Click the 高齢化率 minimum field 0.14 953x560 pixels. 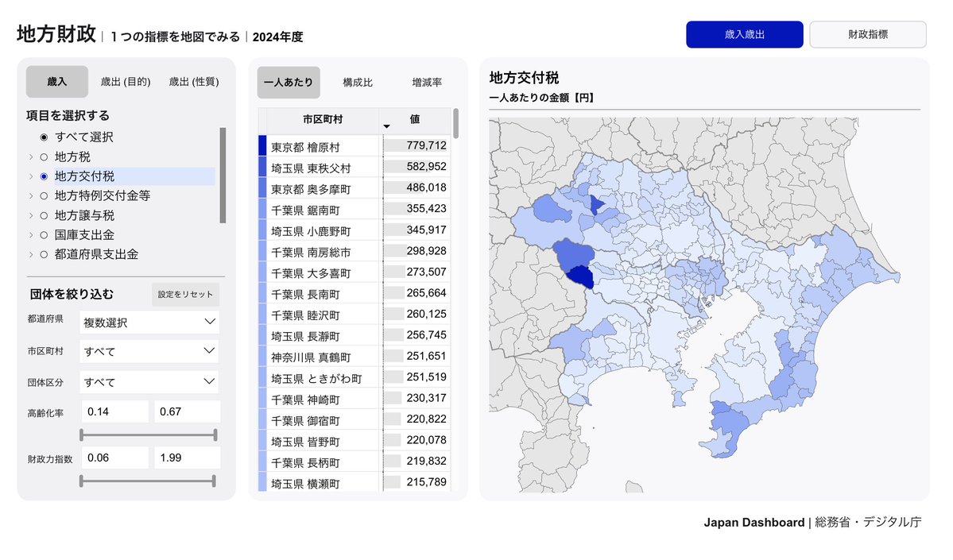[115, 411]
